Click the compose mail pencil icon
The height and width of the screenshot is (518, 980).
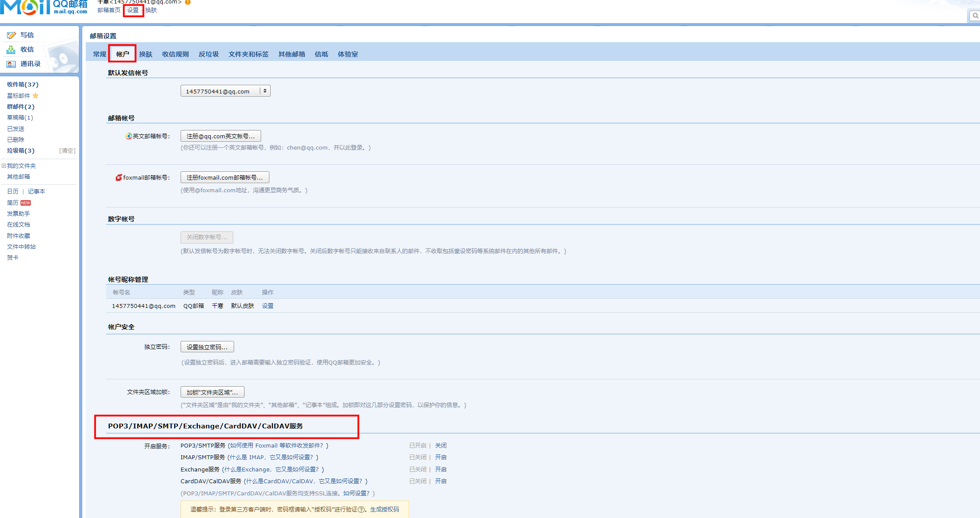[x=11, y=35]
